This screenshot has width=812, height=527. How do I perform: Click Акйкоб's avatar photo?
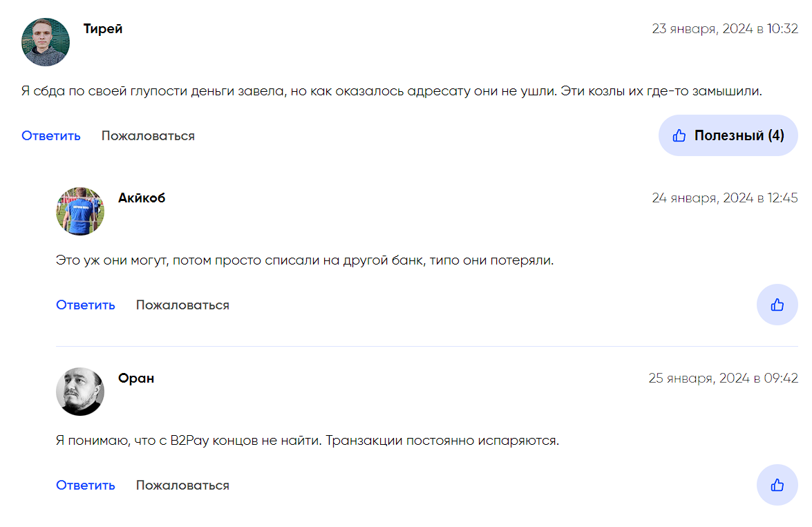tap(80, 211)
